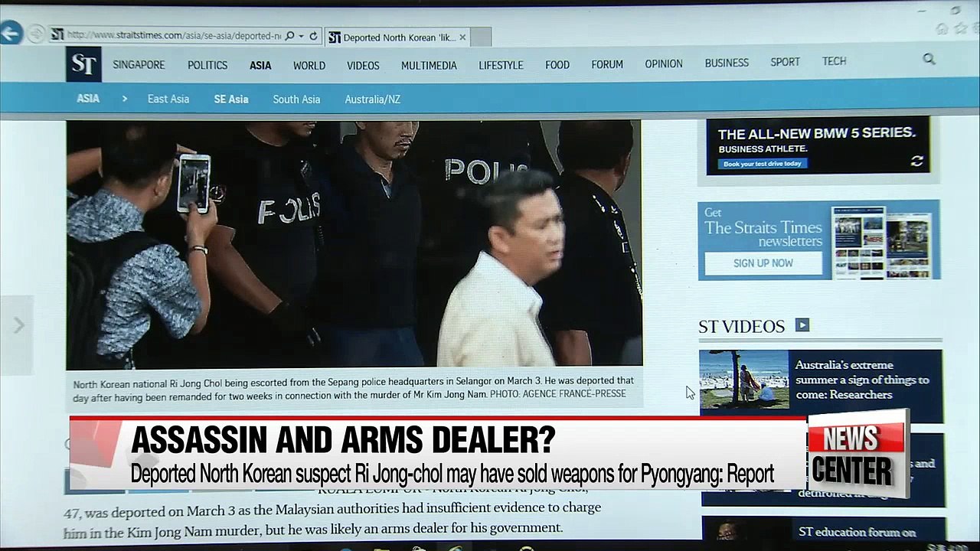The width and height of the screenshot is (980, 551).
Task: Click the refresh icon on BMW ad
Action: [x=916, y=161]
